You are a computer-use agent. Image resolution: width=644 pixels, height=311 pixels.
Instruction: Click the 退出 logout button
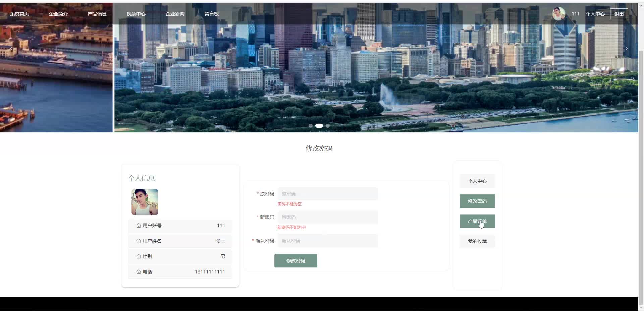click(619, 14)
